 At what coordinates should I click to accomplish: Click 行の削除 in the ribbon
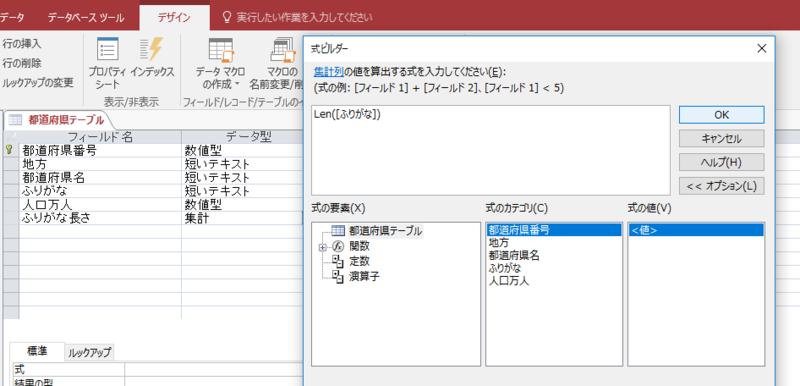[21, 63]
